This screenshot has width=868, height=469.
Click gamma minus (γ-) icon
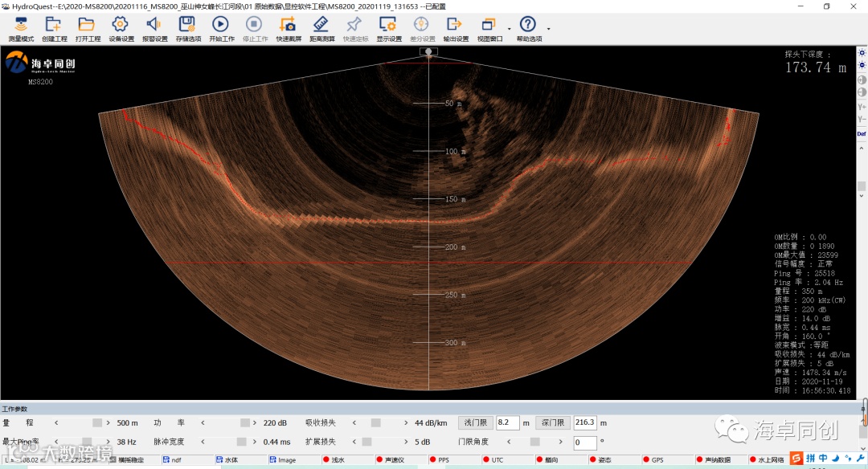pyautogui.click(x=862, y=119)
